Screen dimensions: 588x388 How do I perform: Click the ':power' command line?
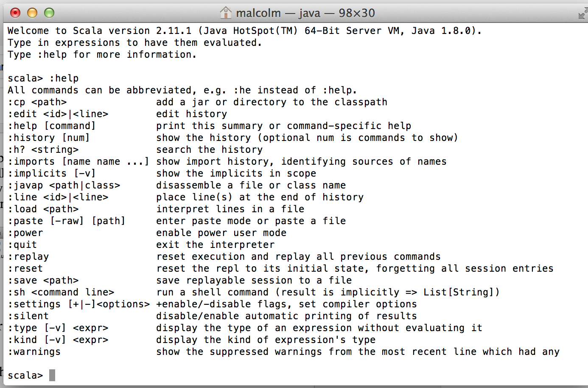pos(26,233)
